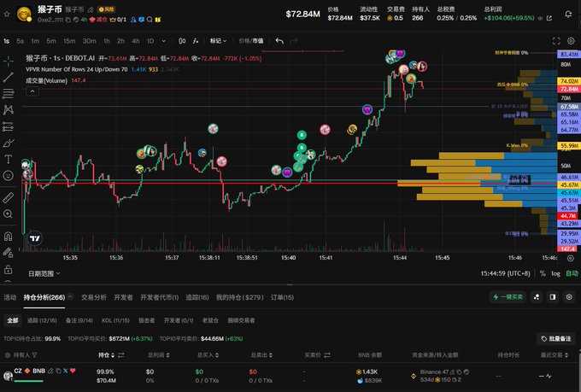Screen dimensions: 581x392
Task: Toggle magnet mode for drawings
Action: (x=9, y=236)
